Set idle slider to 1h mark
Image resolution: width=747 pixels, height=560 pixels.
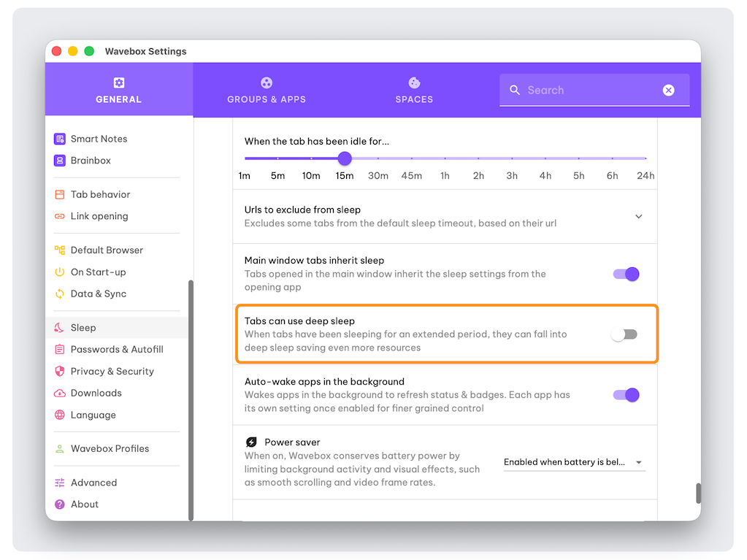(445, 158)
